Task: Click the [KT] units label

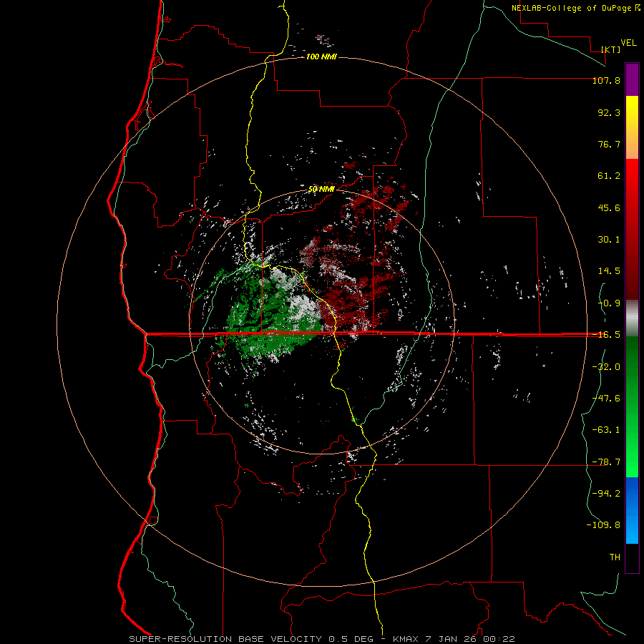Action: pyautogui.click(x=611, y=49)
